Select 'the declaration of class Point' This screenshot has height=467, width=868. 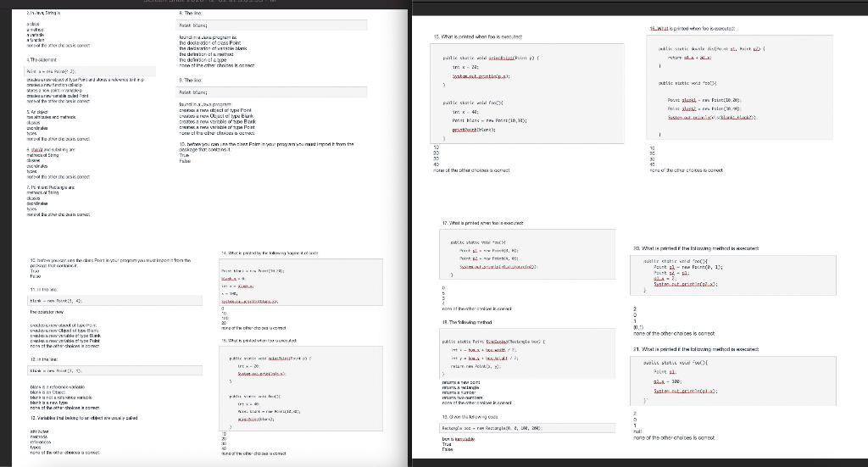tap(210, 42)
